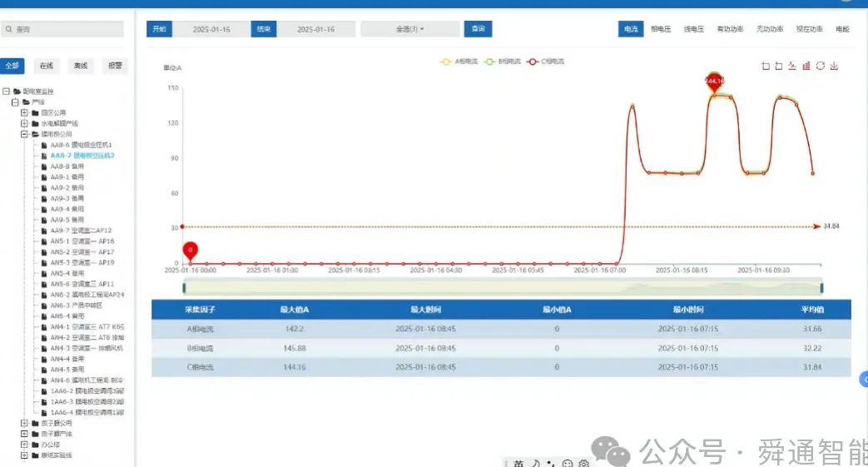Select the 全部 filter button

coord(12,66)
